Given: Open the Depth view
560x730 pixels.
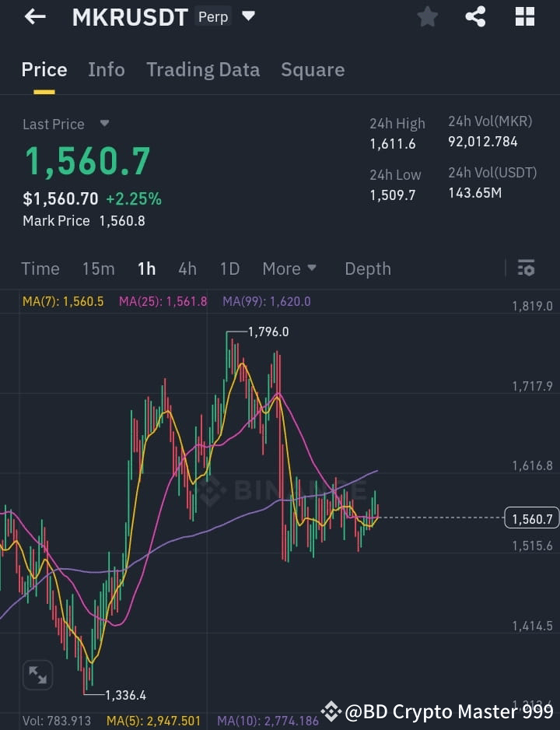Looking at the screenshot, I should tap(367, 268).
